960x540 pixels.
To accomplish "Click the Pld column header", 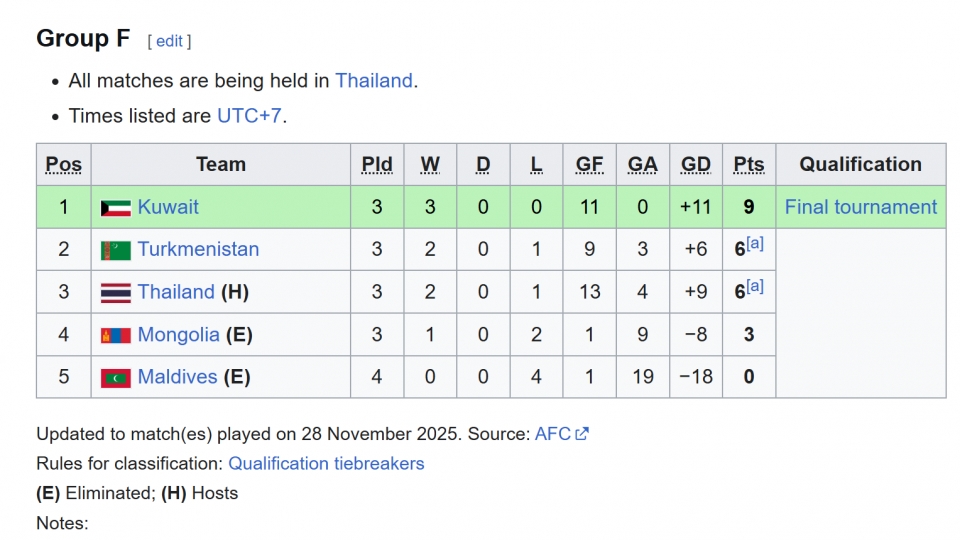I will click(x=377, y=165).
